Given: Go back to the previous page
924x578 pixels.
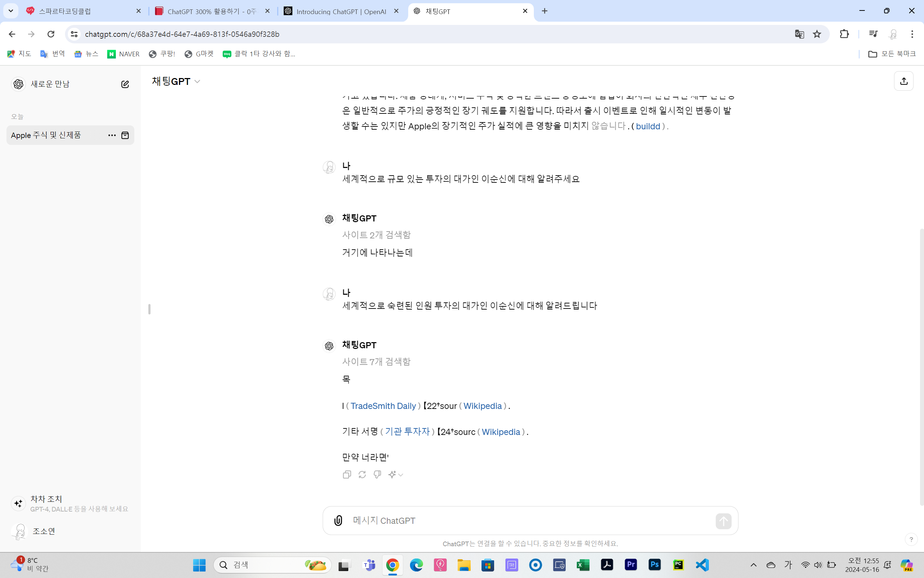Looking at the screenshot, I should 12,34.
